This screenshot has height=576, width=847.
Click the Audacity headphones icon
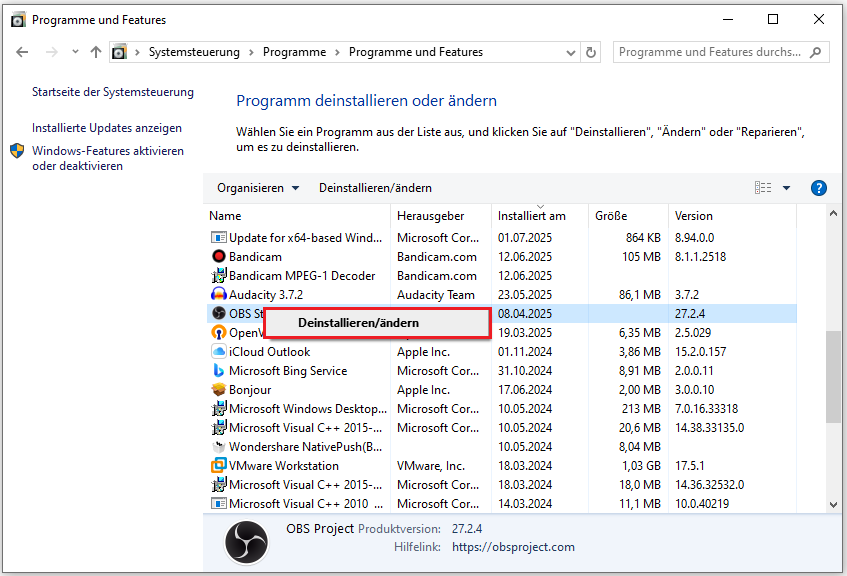pyautogui.click(x=219, y=294)
